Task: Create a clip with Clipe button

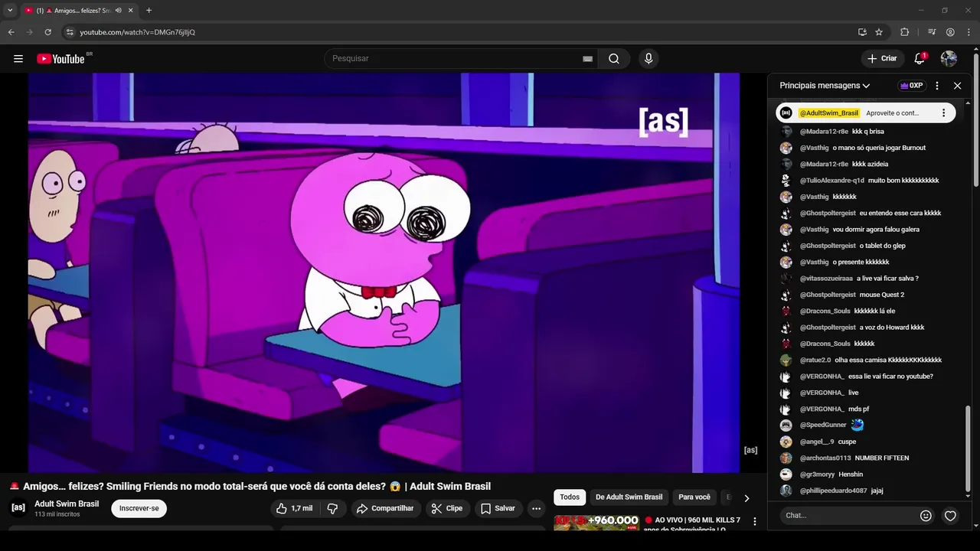Action: (x=446, y=508)
